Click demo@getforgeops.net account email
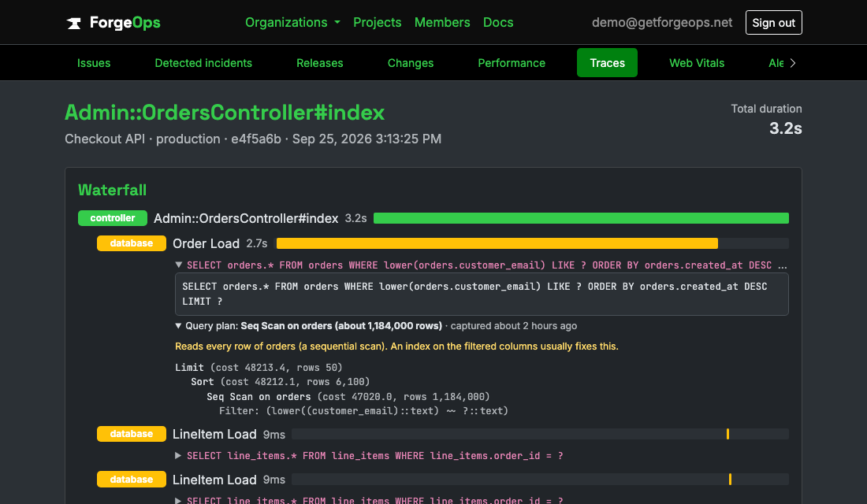Image resolution: width=867 pixels, height=504 pixels. click(x=662, y=23)
